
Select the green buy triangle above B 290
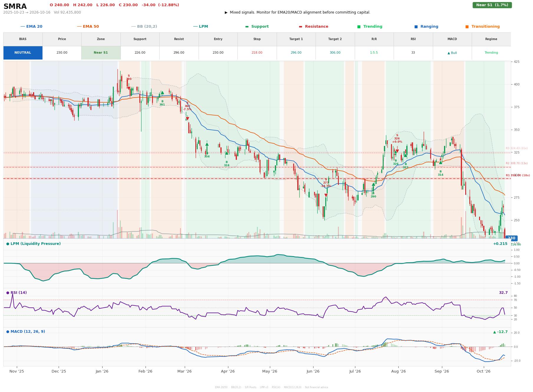tap(373, 184)
